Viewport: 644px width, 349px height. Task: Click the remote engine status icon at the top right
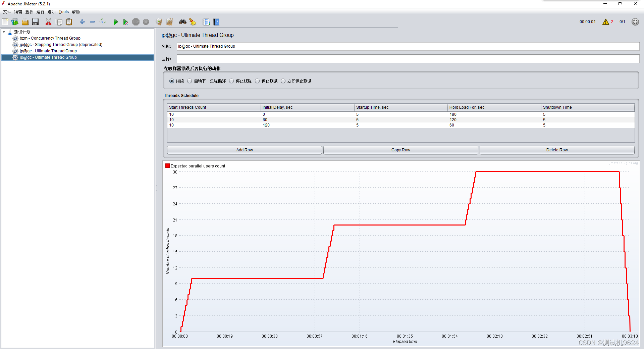[635, 22]
